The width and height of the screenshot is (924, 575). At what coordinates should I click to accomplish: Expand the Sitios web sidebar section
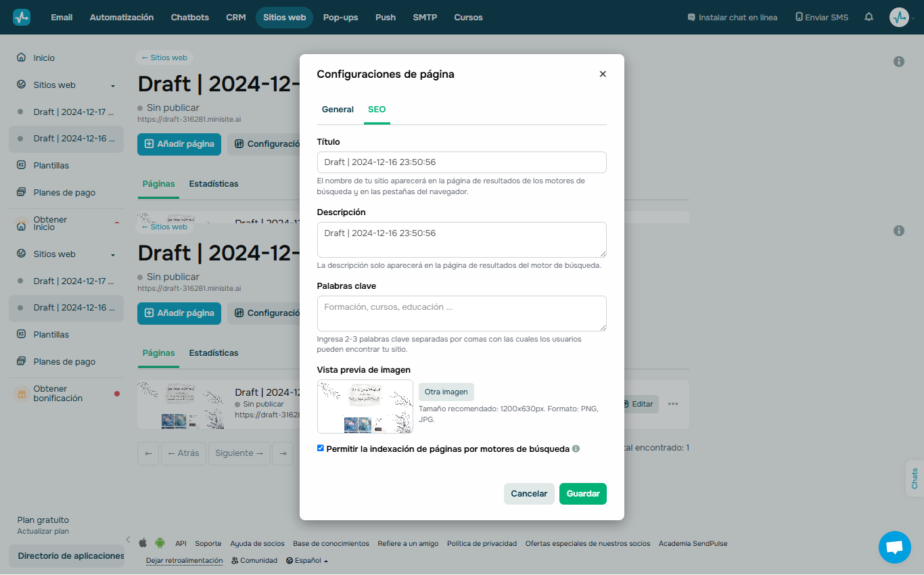pyautogui.click(x=114, y=85)
